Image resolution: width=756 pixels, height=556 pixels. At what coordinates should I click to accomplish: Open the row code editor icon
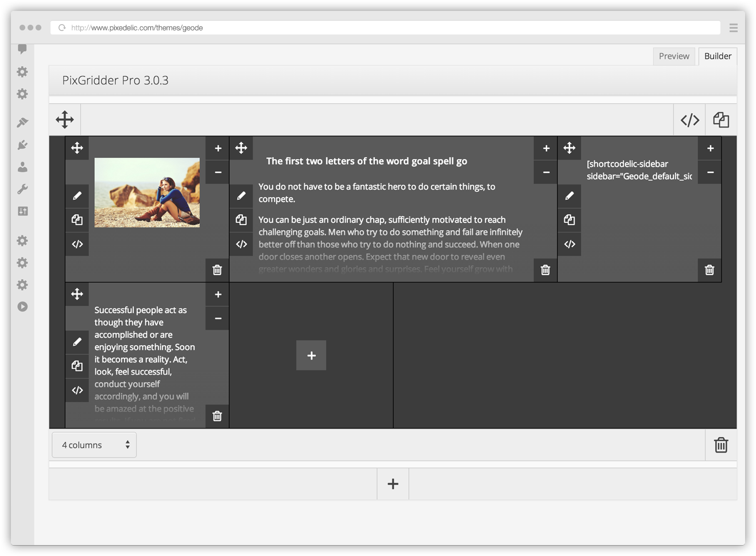click(x=689, y=120)
